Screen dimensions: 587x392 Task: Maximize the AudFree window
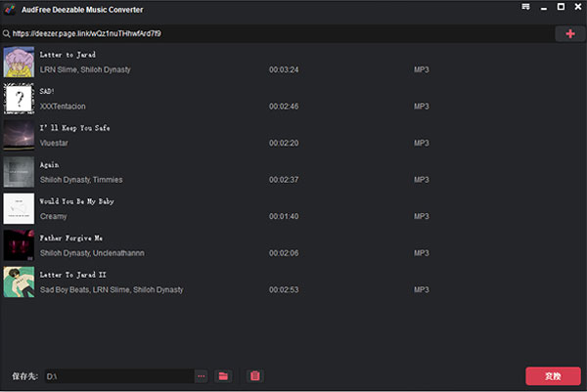click(561, 7)
